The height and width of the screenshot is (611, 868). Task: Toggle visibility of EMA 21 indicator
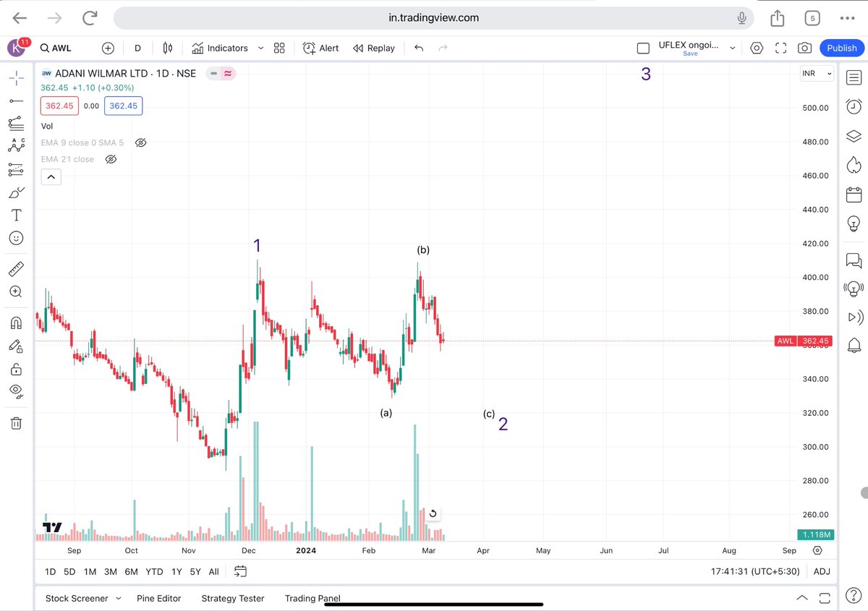[111, 159]
